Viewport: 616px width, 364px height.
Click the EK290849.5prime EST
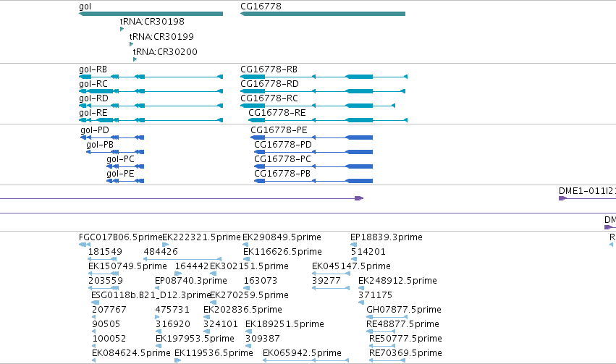point(282,237)
